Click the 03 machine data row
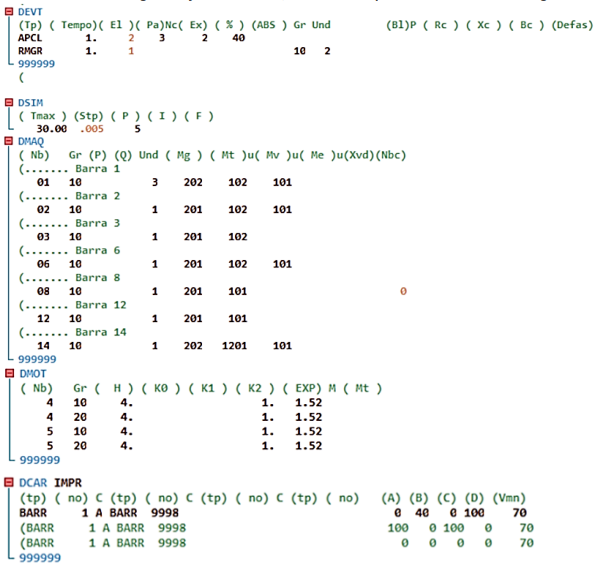Image resolution: width=596 pixels, height=567 pixels. coord(142,237)
